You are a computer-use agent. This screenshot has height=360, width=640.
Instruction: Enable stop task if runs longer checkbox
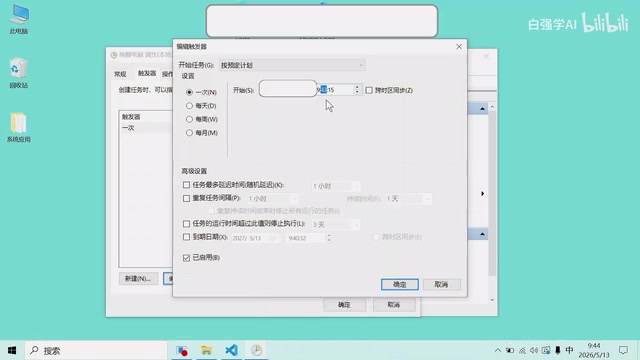186,224
